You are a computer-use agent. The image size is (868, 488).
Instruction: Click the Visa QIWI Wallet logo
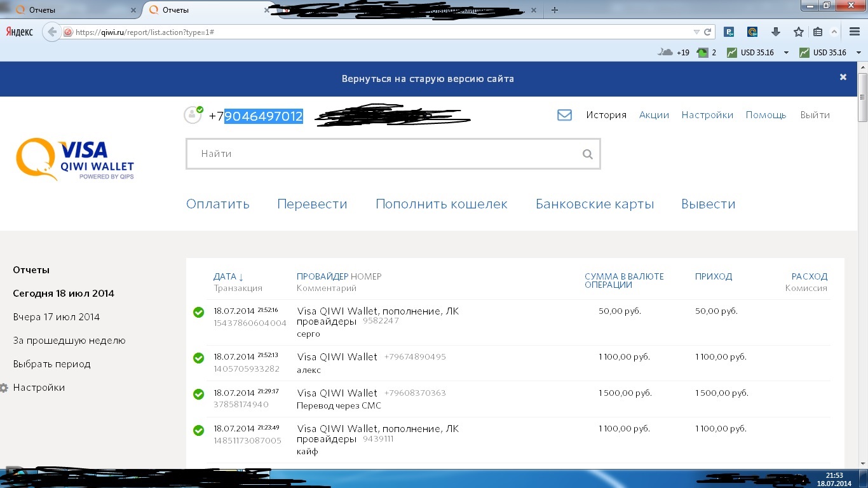(x=75, y=159)
